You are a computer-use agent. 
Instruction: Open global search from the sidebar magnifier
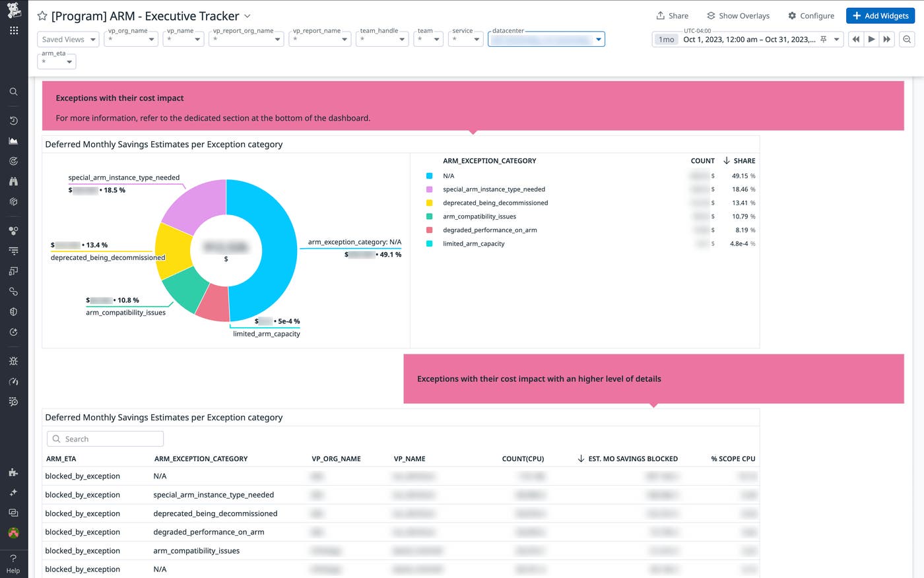[x=13, y=92]
